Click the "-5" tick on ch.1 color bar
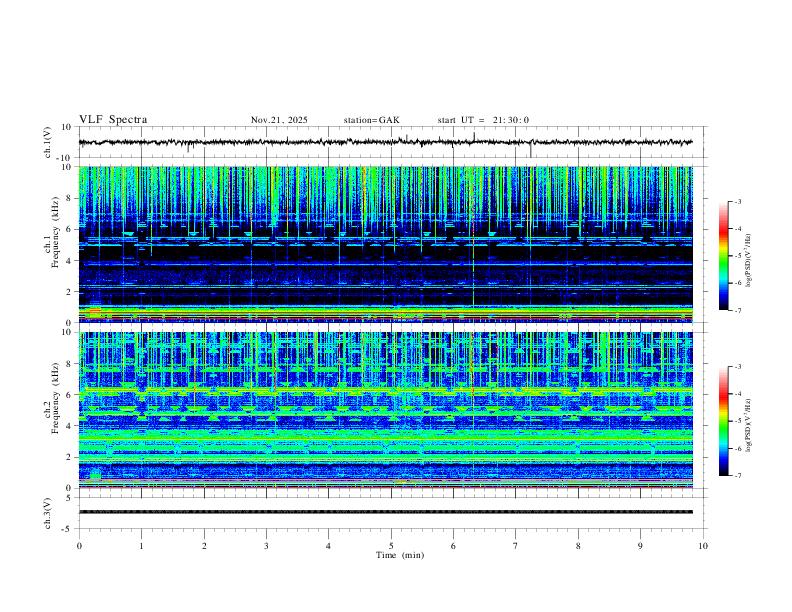This screenshot has width=792, height=612. coord(738,256)
